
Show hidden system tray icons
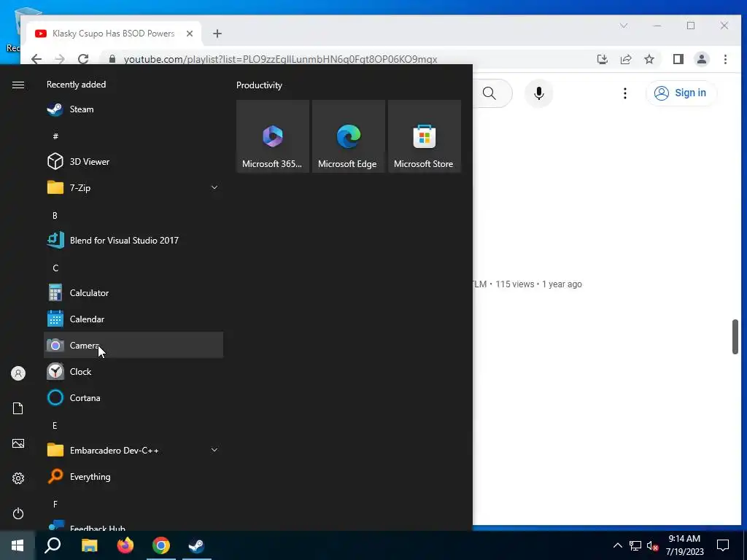(x=617, y=545)
